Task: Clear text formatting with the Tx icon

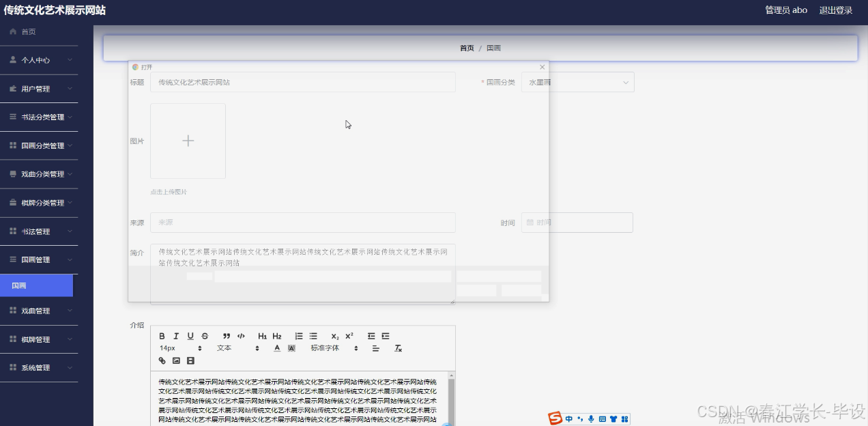Action: click(399, 348)
